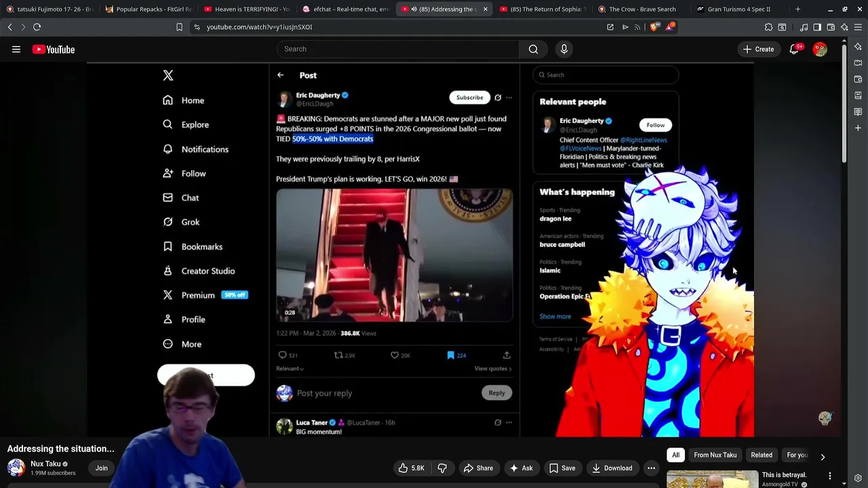Image resolution: width=868 pixels, height=488 pixels.
Task: Open browser main hamburger menu
Action: [858, 27]
